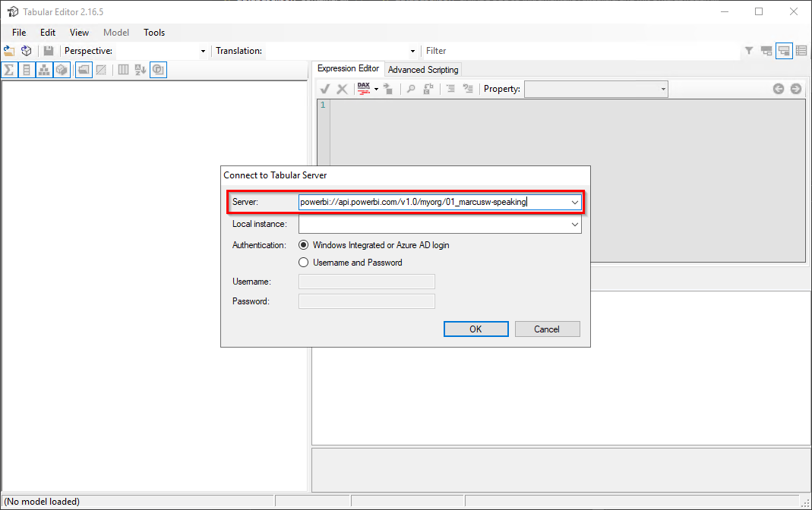Click the 'Authentication:' label
Image resolution: width=812 pixels, height=510 pixels.
coord(259,245)
